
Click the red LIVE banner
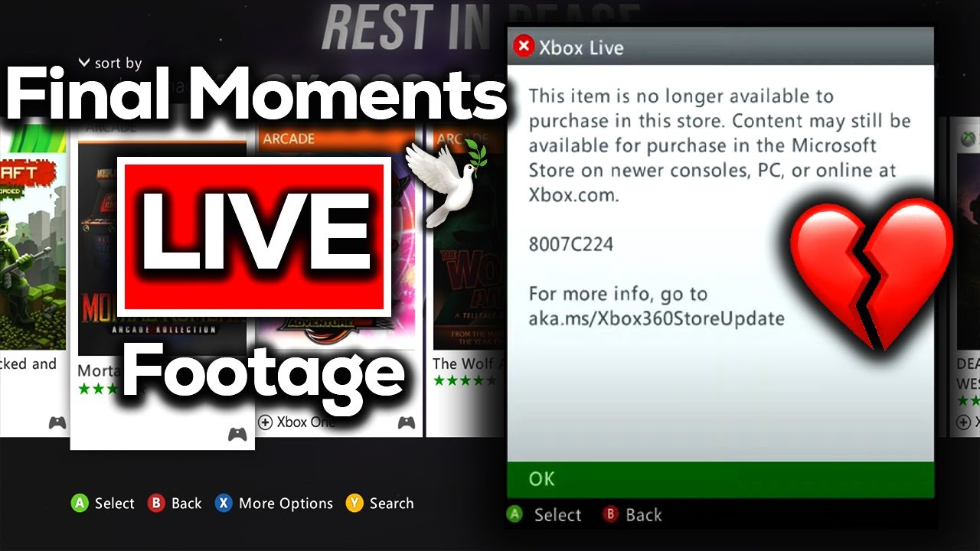tap(254, 236)
